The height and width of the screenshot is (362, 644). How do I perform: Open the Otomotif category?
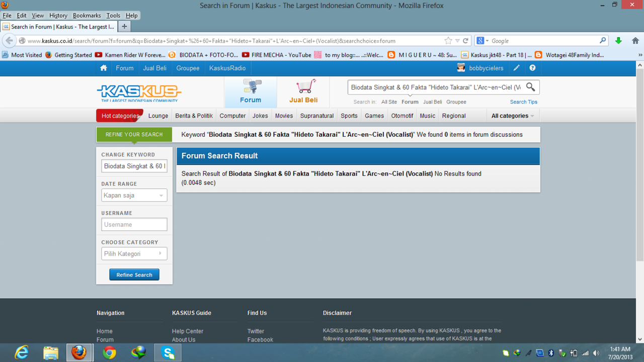(402, 116)
